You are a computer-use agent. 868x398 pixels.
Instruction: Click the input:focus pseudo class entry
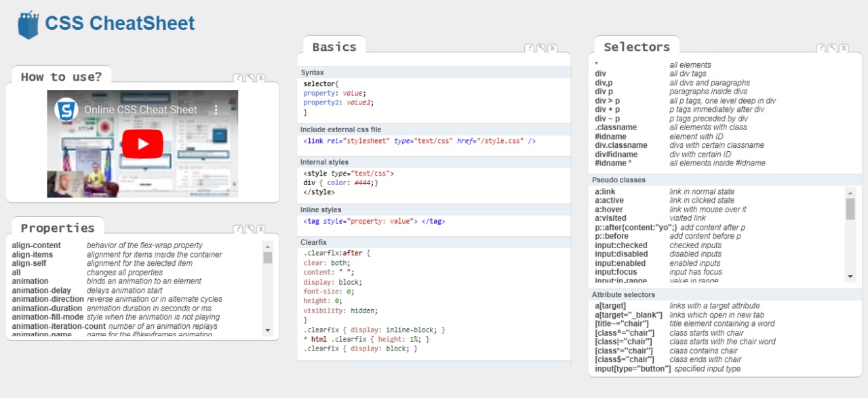[x=616, y=273]
